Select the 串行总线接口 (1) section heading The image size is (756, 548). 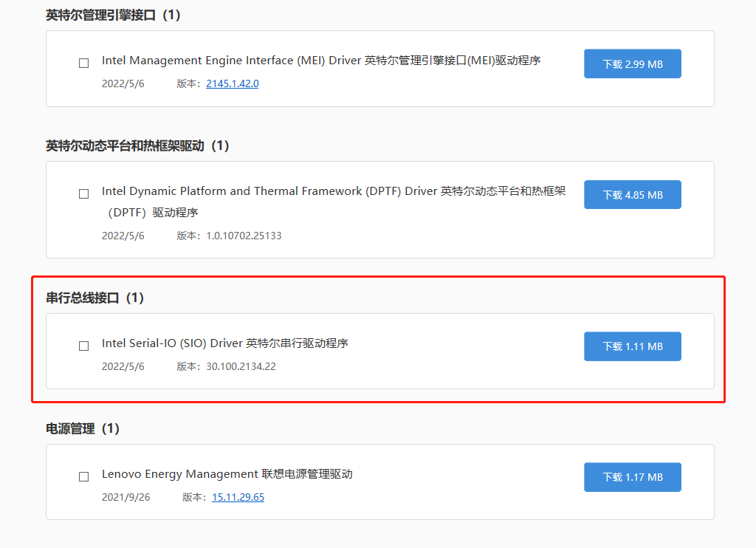coord(94,298)
